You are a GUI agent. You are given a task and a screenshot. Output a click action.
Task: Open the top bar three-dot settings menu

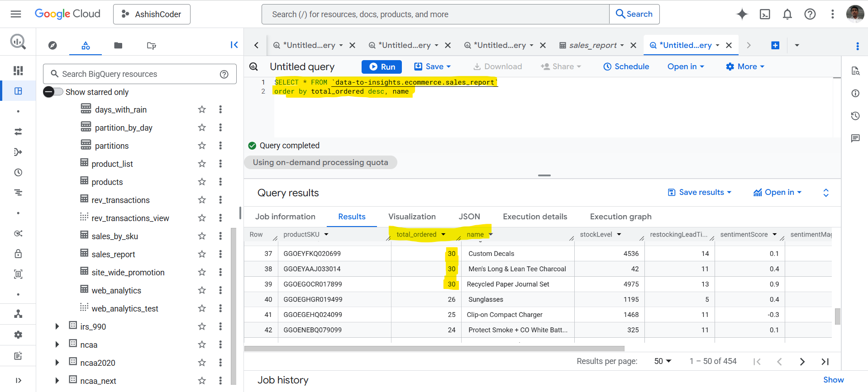coord(833,14)
